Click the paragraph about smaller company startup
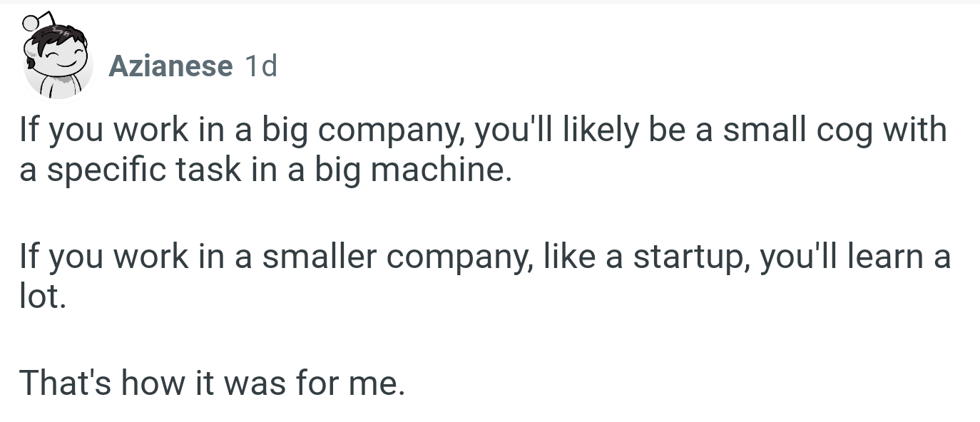This screenshot has height=422, width=980. [x=484, y=277]
